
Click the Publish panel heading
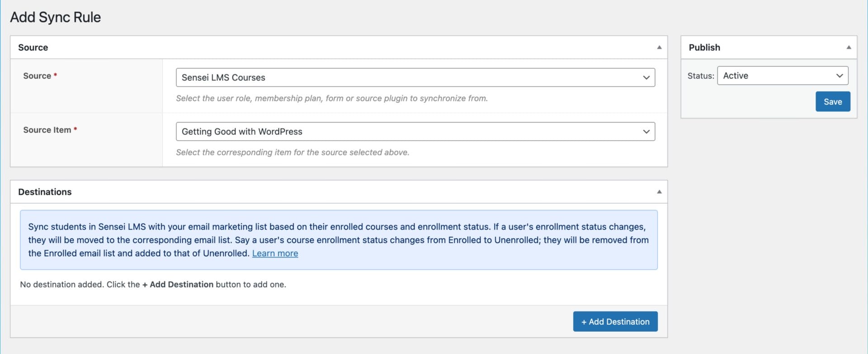coord(704,48)
